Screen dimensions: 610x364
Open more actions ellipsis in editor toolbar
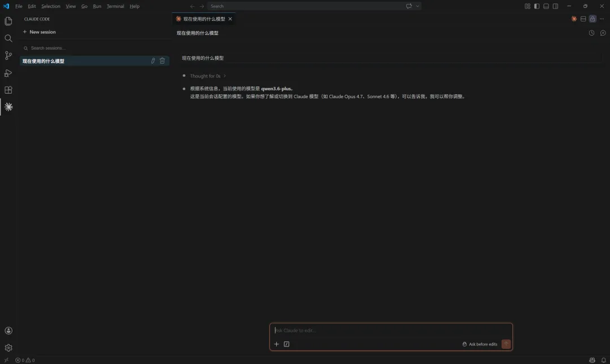pos(602,19)
